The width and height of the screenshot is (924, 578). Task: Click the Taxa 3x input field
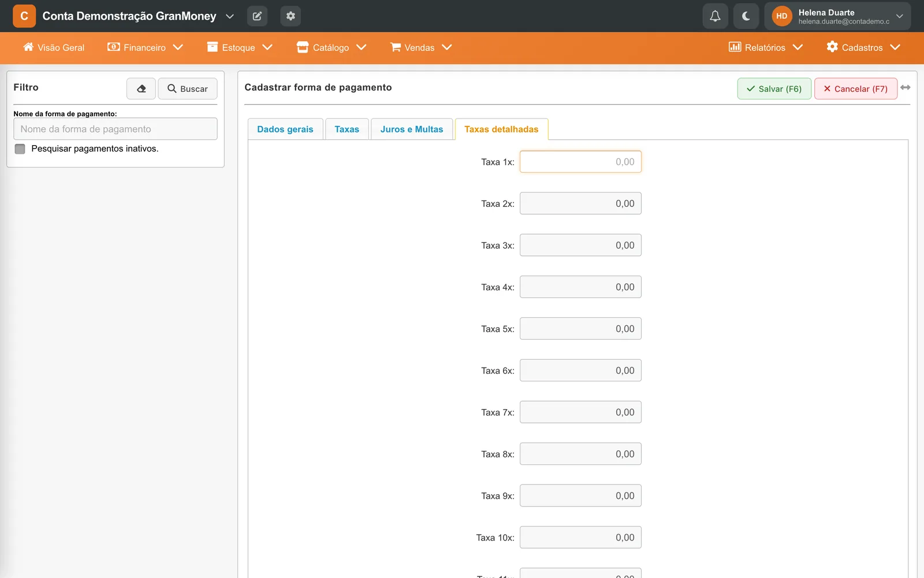coord(580,245)
